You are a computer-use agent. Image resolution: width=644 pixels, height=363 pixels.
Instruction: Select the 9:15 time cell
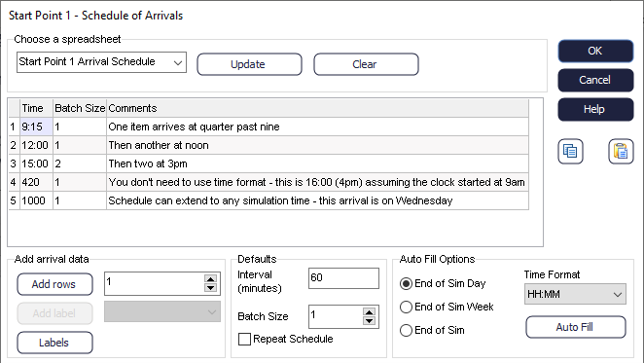coord(36,127)
